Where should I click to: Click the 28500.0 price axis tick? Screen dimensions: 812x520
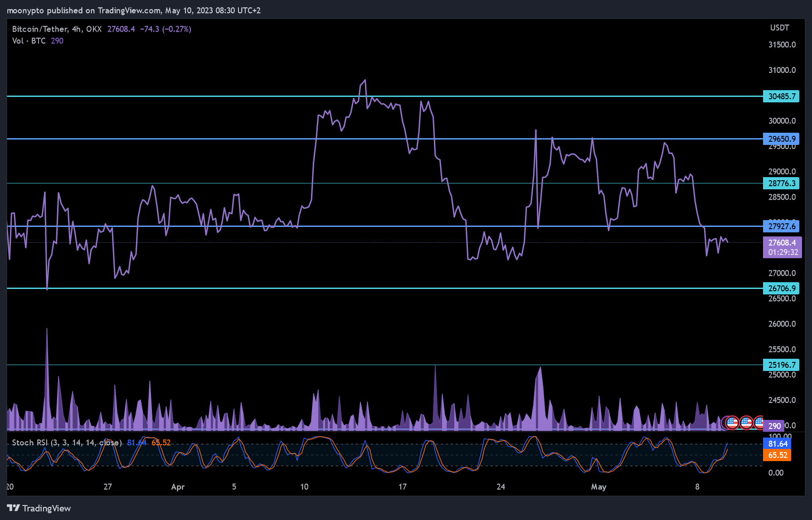point(782,197)
